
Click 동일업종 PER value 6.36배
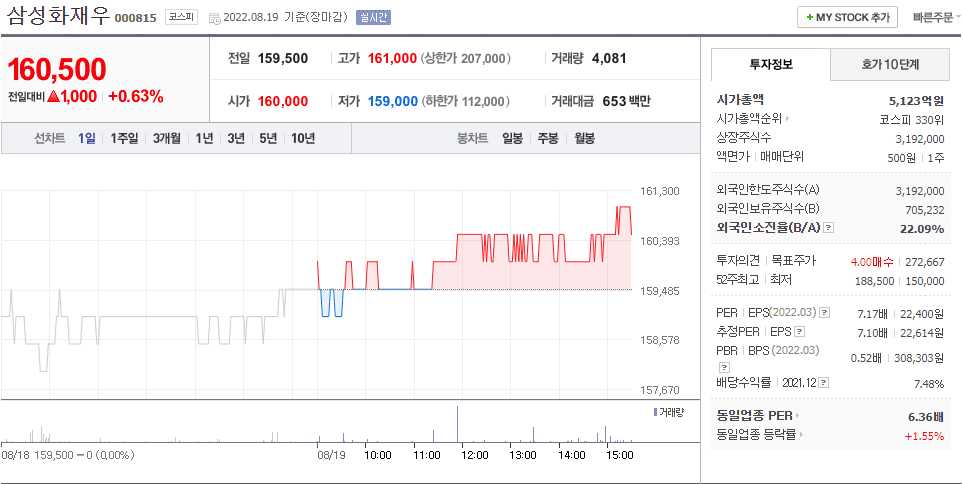click(926, 418)
